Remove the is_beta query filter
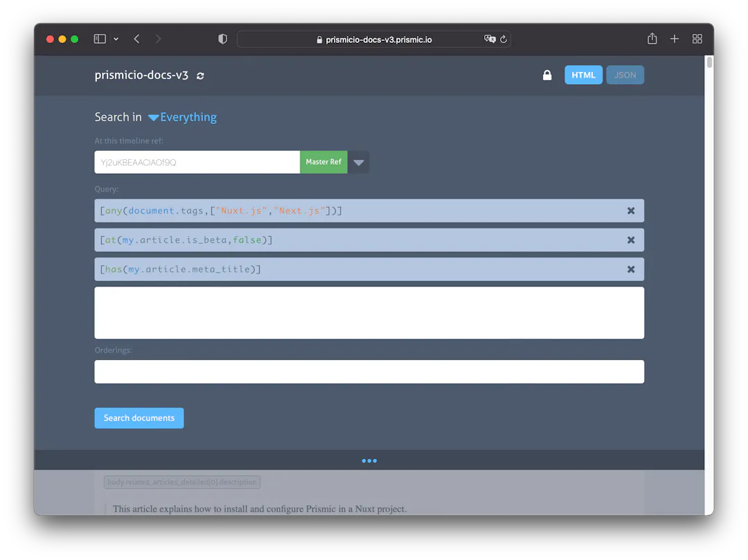This screenshot has height=560, width=748. tap(631, 240)
